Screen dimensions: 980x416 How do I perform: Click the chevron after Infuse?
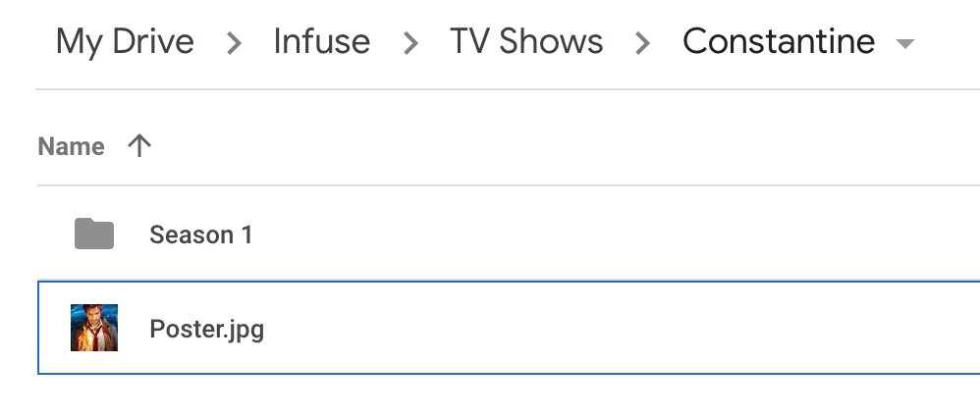(x=410, y=43)
